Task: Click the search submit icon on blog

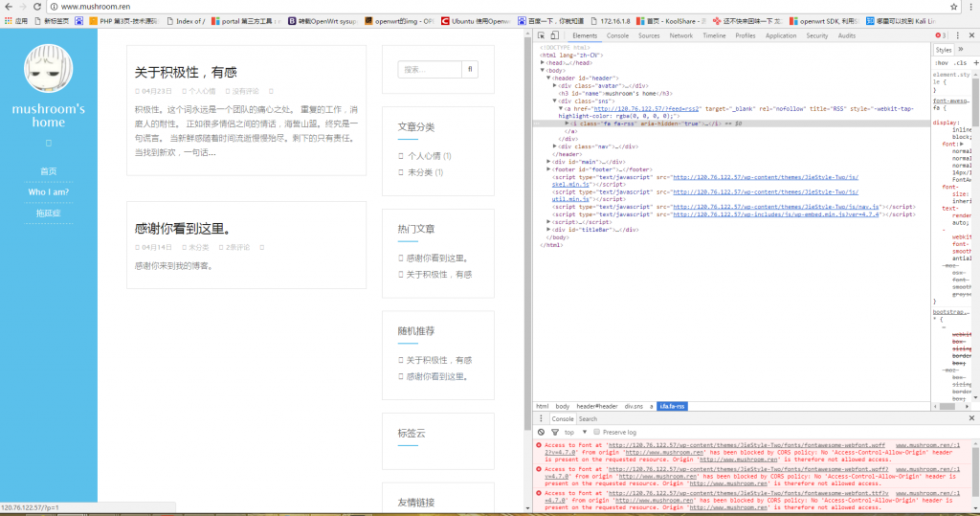Action: coord(470,69)
